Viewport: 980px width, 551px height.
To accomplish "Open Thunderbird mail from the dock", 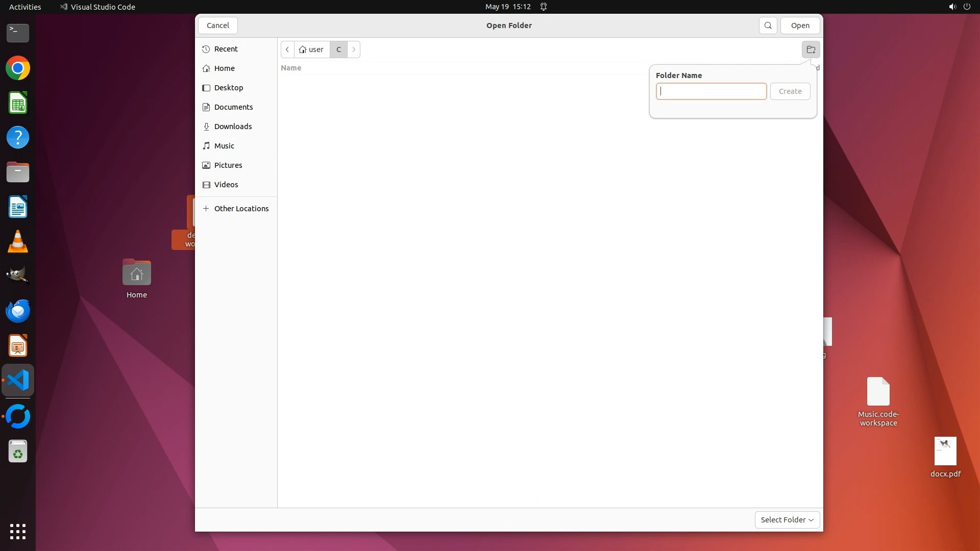I will point(18,311).
